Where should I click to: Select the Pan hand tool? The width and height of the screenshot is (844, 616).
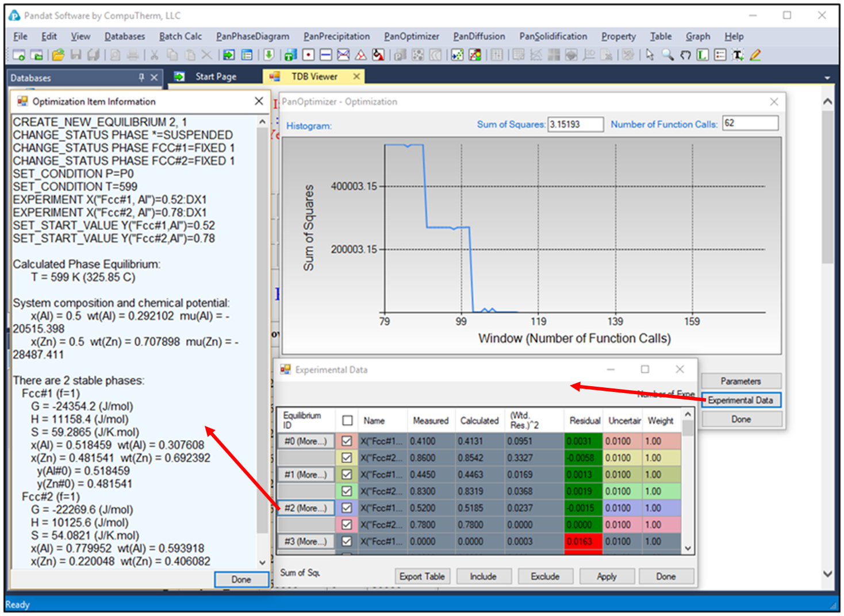[685, 55]
